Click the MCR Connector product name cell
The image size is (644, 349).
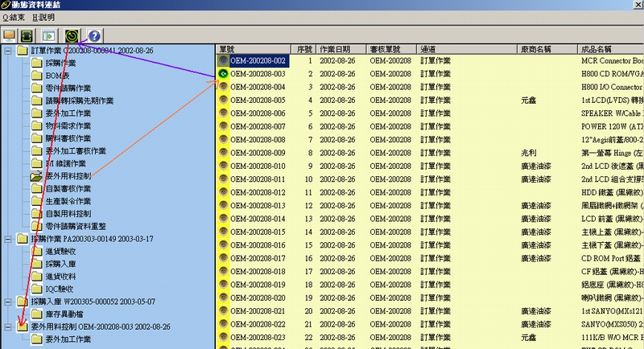612,60
